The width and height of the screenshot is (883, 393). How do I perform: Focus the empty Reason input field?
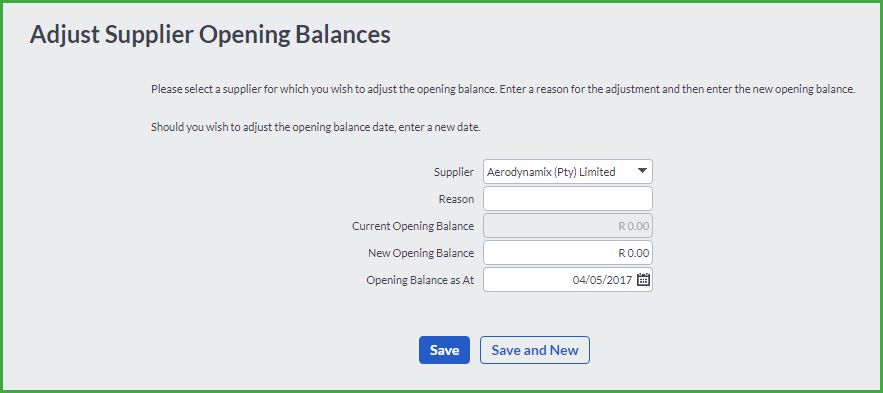pyautogui.click(x=568, y=199)
